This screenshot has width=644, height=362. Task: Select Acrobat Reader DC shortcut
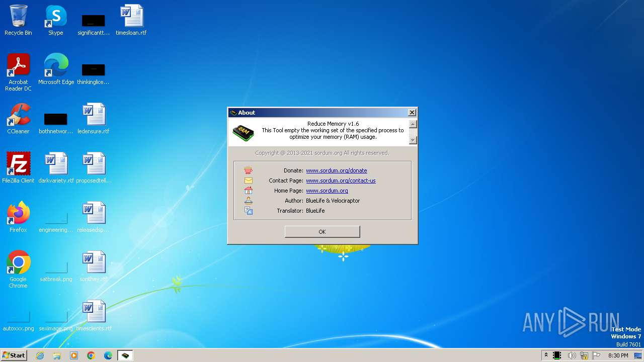tap(18, 73)
